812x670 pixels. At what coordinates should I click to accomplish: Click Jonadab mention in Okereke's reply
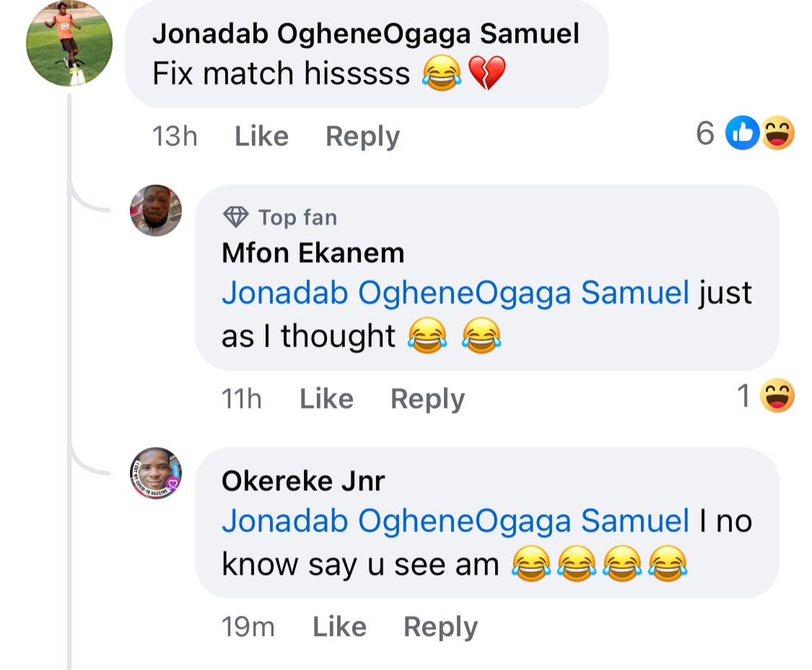click(x=455, y=521)
